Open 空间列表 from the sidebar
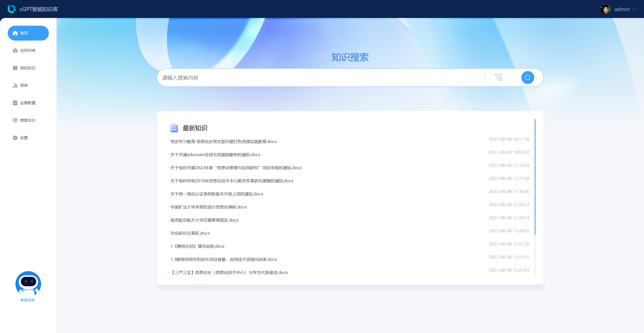The image size is (644, 333). click(28, 51)
